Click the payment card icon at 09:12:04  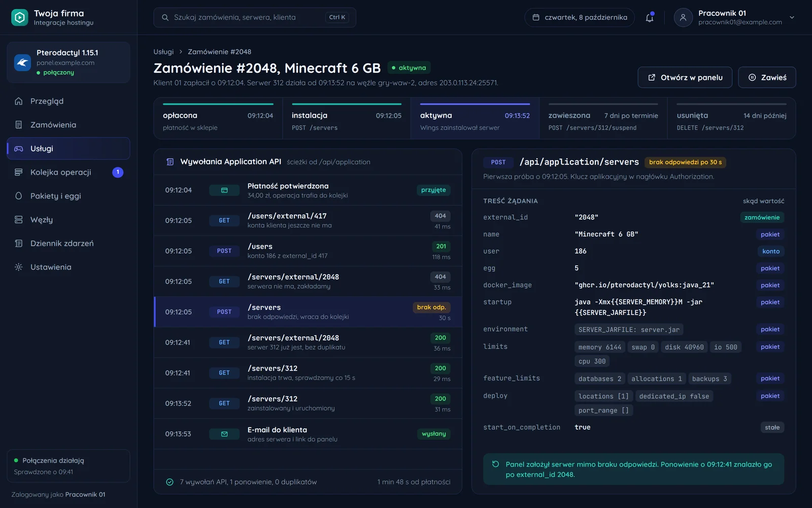pos(224,190)
